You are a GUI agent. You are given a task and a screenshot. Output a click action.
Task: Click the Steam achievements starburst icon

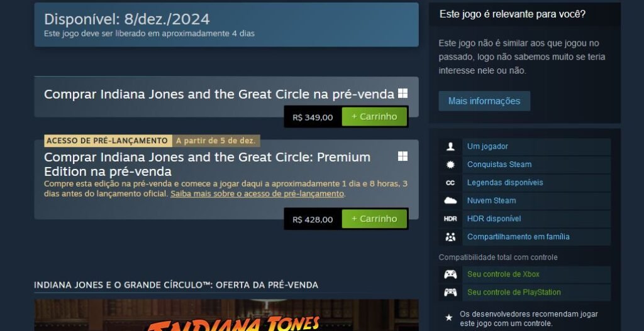pyautogui.click(x=450, y=165)
